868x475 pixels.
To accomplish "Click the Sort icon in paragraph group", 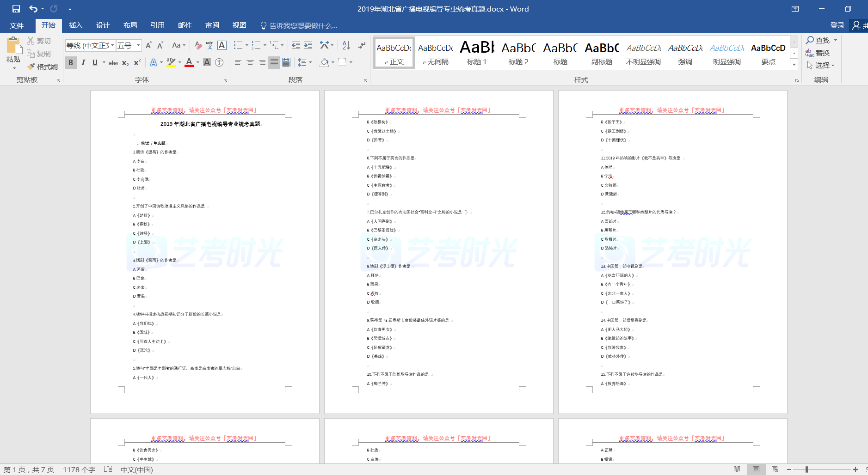I will [346, 45].
